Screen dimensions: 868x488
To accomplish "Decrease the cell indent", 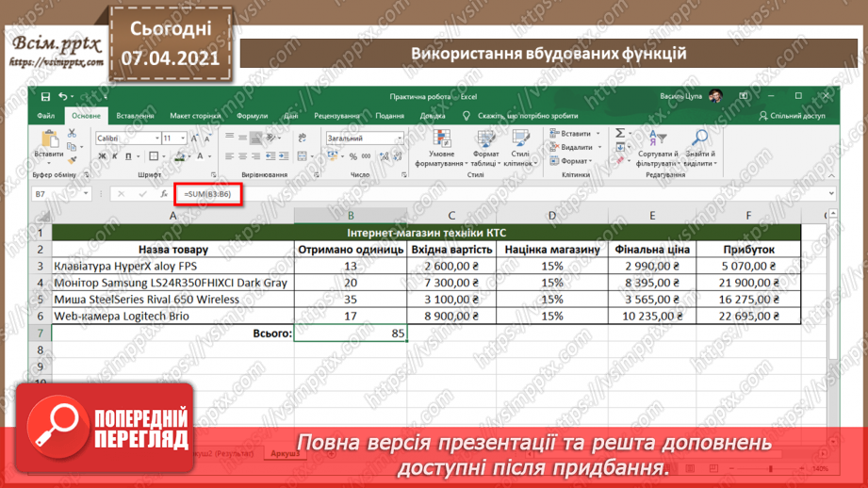I will coord(270,156).
